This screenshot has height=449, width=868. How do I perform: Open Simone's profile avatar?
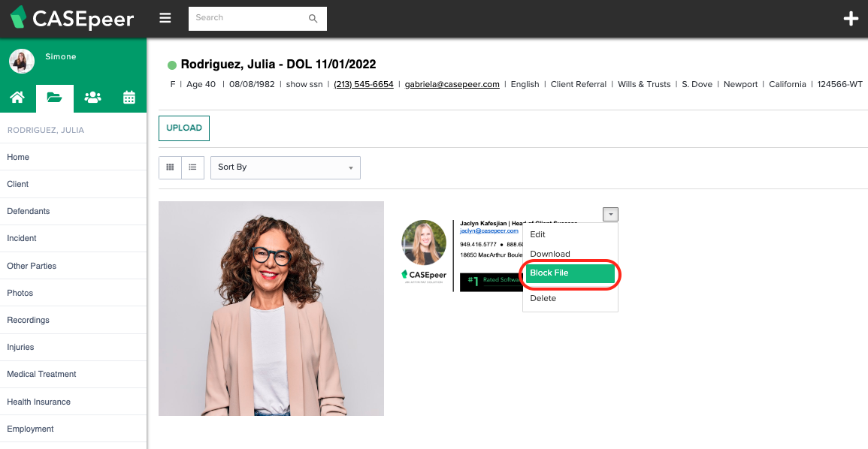click(x=21, y=61)
